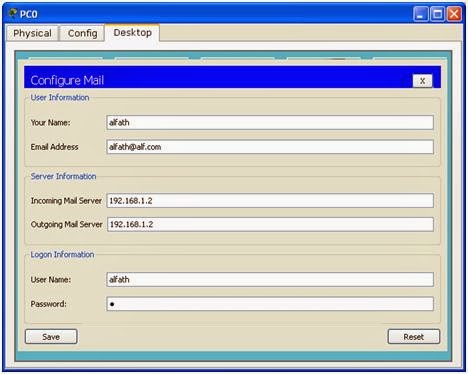Select the Desktop tab

(132, 33)
